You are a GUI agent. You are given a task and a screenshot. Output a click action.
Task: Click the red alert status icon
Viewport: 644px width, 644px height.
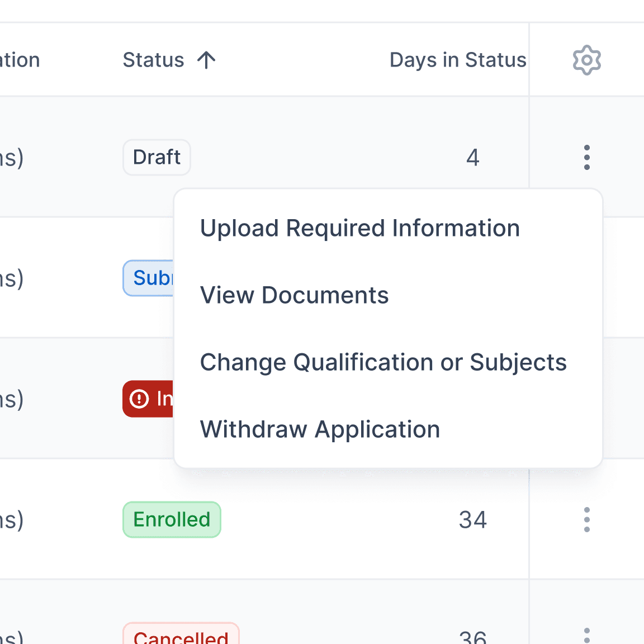[x=139, y=399]
